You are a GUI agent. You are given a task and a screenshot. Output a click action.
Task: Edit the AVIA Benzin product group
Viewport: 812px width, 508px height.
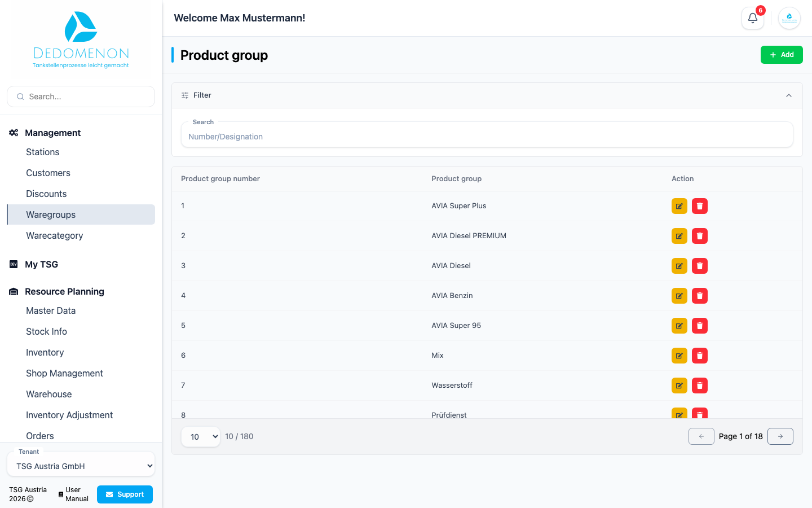[x=679, y=296]
